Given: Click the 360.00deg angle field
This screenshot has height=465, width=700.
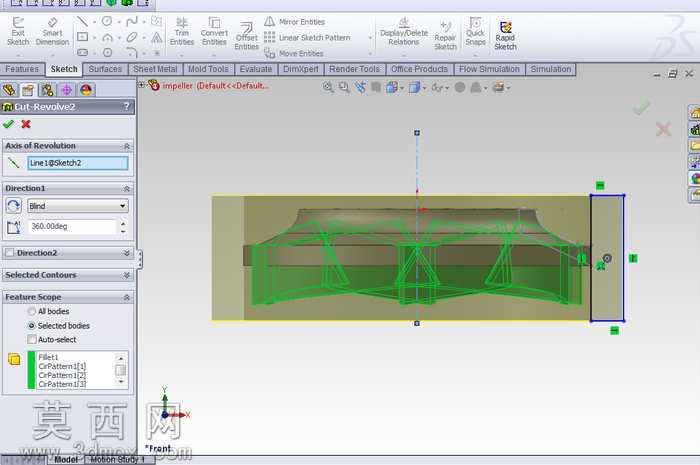Looking at the screenshot, I should pos(72,226).
